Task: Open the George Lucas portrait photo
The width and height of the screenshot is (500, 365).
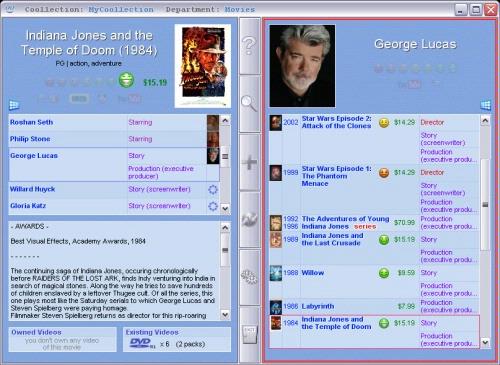Action: pos(302,66)
